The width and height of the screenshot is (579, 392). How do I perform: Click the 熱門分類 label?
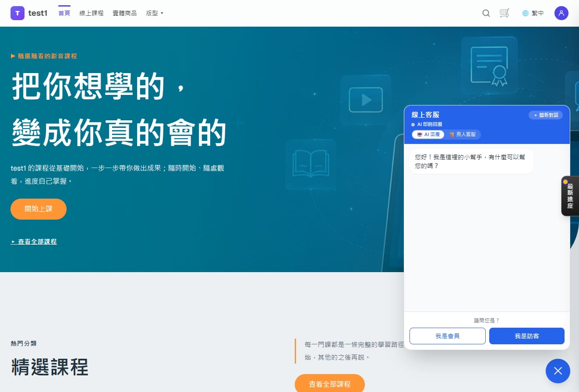tap(24, 343)
